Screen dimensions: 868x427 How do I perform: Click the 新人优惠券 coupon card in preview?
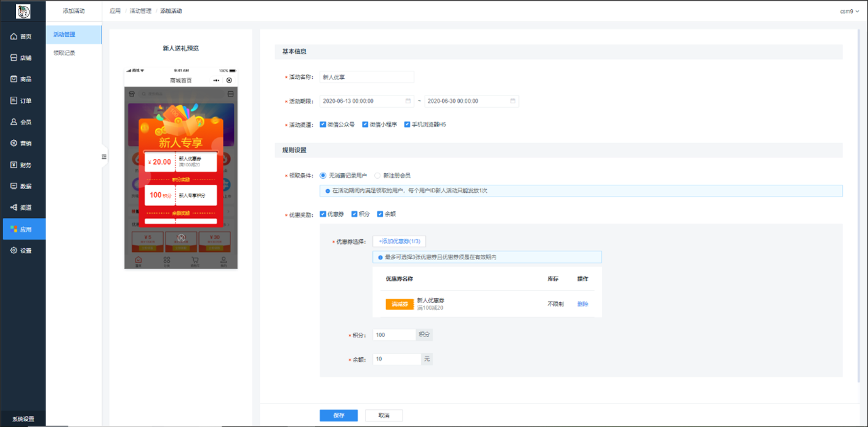(181, 162)
